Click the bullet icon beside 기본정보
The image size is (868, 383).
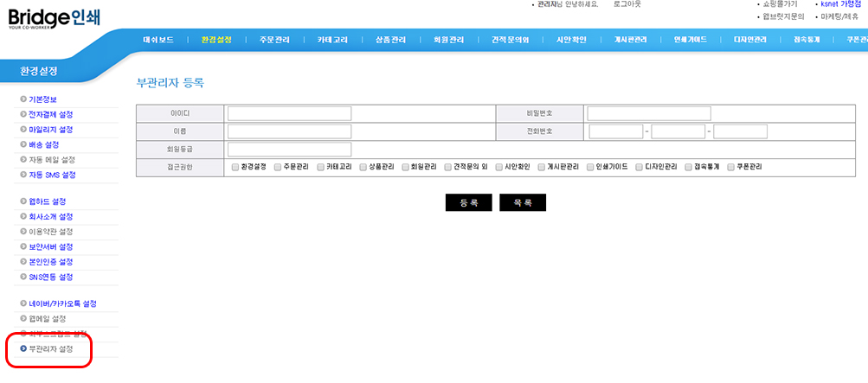[23, 99]
